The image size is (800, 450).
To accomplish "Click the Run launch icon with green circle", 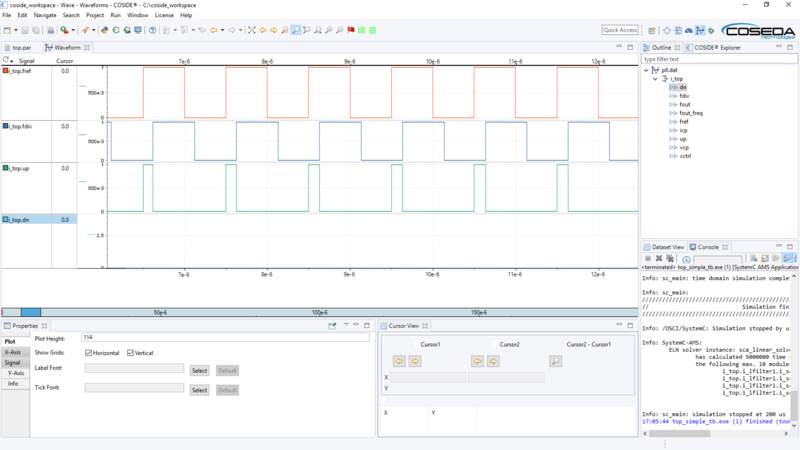I will [x=64, y=30].
